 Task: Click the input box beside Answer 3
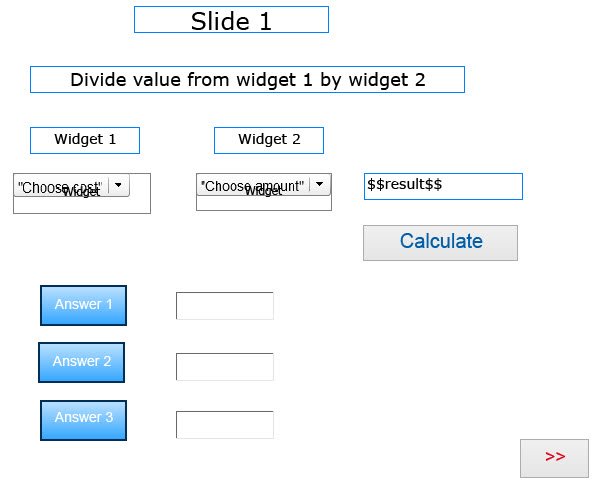click(x=225, y=425)
